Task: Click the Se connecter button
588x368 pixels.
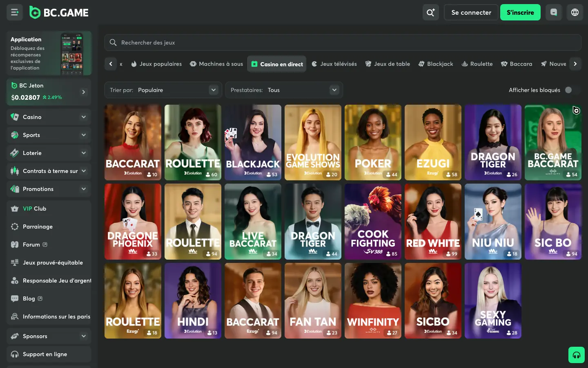Action: coord(471,12)
